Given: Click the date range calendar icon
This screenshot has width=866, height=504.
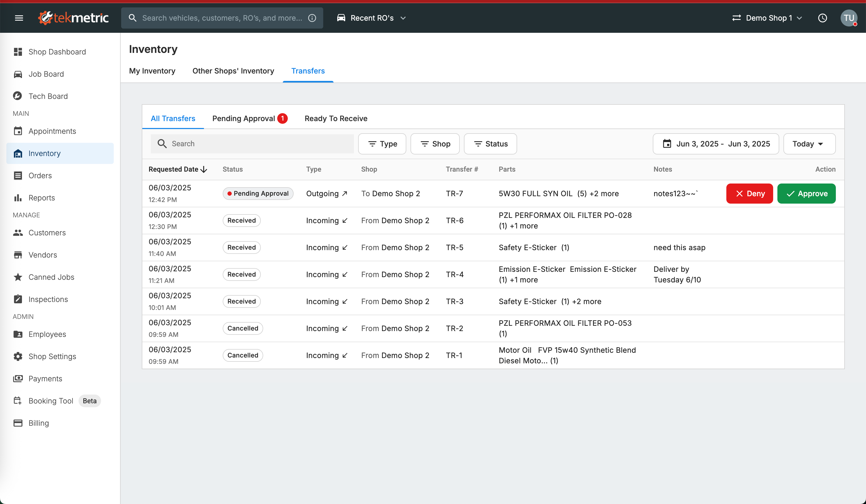Looking at the screenshot, I should pyautogui.click(x=667, y=144).
